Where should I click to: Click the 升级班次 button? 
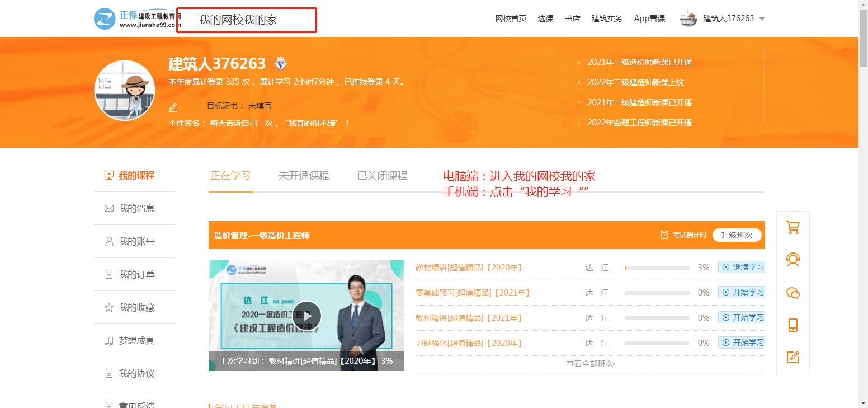pyautogui.click(x=737, y=235)
